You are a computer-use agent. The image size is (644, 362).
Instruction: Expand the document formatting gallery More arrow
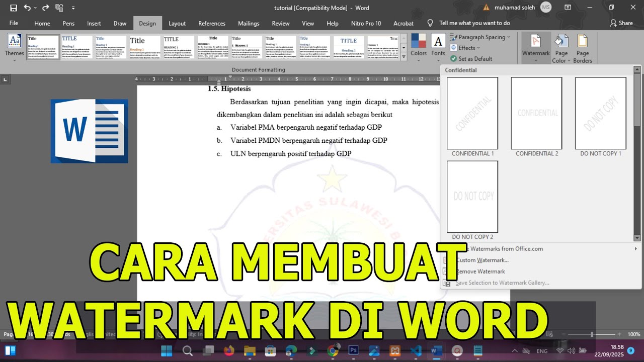(404, 57)
